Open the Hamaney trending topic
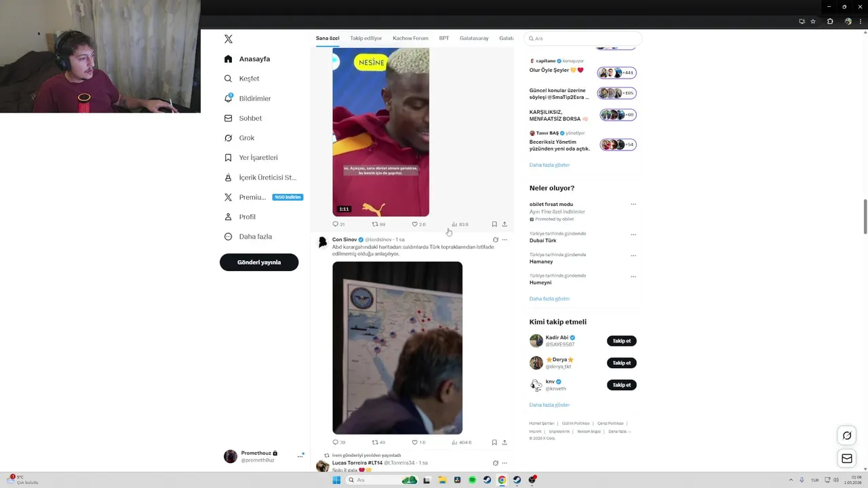This screenshot has width=868, height=488. (541, 262)
